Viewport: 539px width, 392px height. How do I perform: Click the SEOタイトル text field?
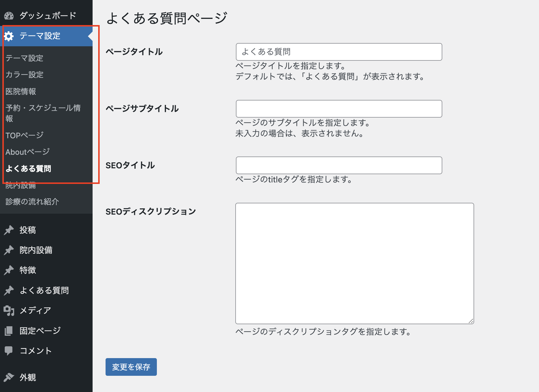coord(339,165)
